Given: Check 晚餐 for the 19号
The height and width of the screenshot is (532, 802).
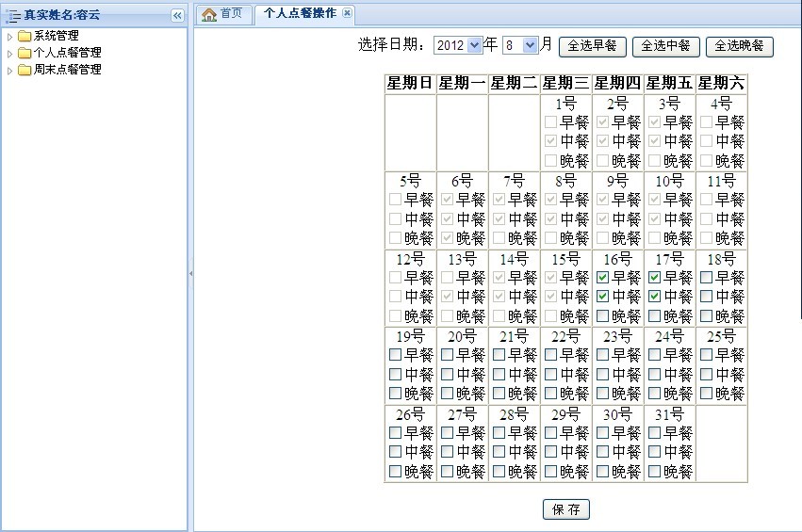Looking at the screenshot, I should [395, 394].
